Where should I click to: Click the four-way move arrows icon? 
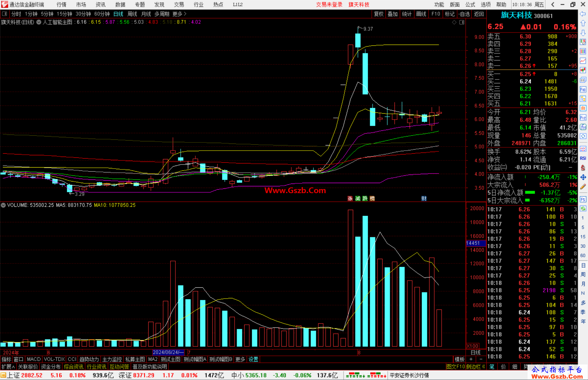(583, 177)
